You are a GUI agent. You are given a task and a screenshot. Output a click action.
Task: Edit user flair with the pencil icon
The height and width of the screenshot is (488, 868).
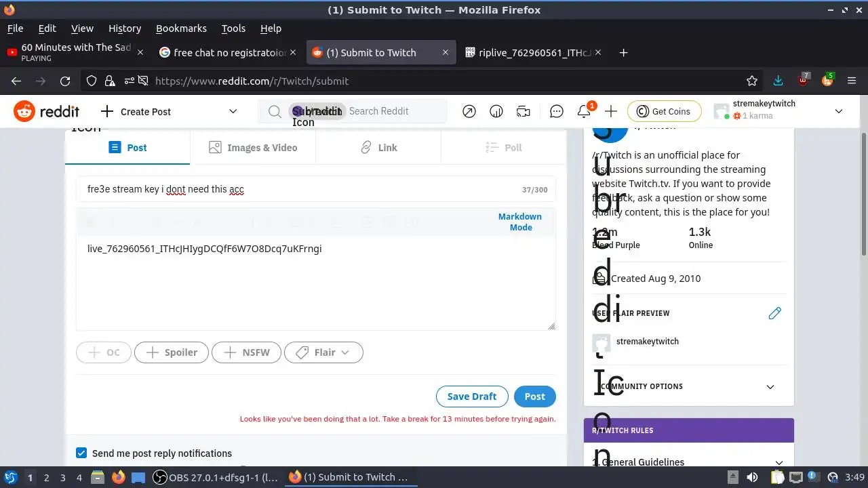tap(775, 313)
